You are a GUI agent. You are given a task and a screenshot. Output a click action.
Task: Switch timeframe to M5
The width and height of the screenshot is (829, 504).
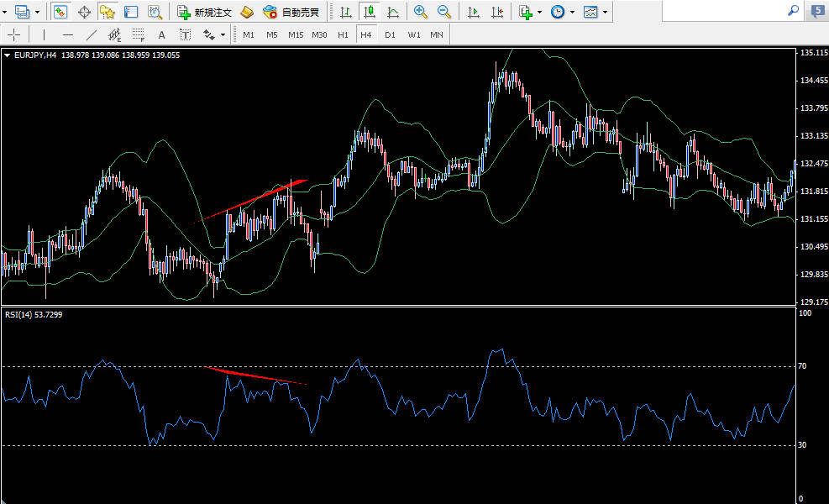point(272,35)
